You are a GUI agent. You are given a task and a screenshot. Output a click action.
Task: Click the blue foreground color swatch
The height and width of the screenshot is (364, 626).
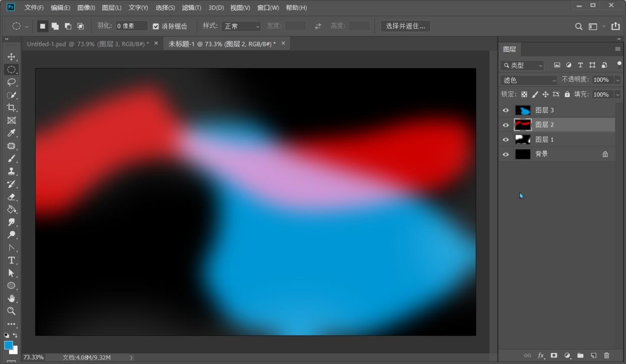click(9, 345)
